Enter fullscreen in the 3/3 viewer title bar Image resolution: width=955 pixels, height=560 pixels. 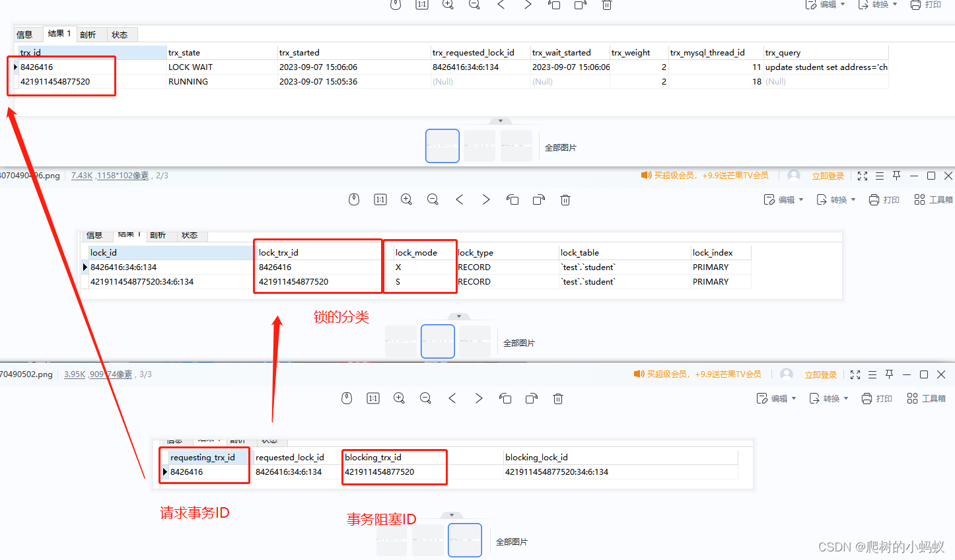coord(855,374)
